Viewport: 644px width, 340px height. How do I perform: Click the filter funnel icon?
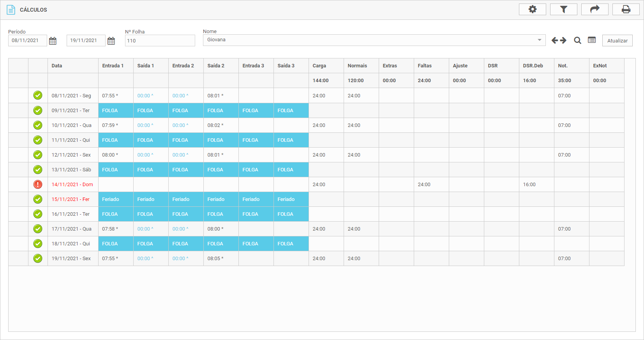pyautogui.click(x=563, y=9)
